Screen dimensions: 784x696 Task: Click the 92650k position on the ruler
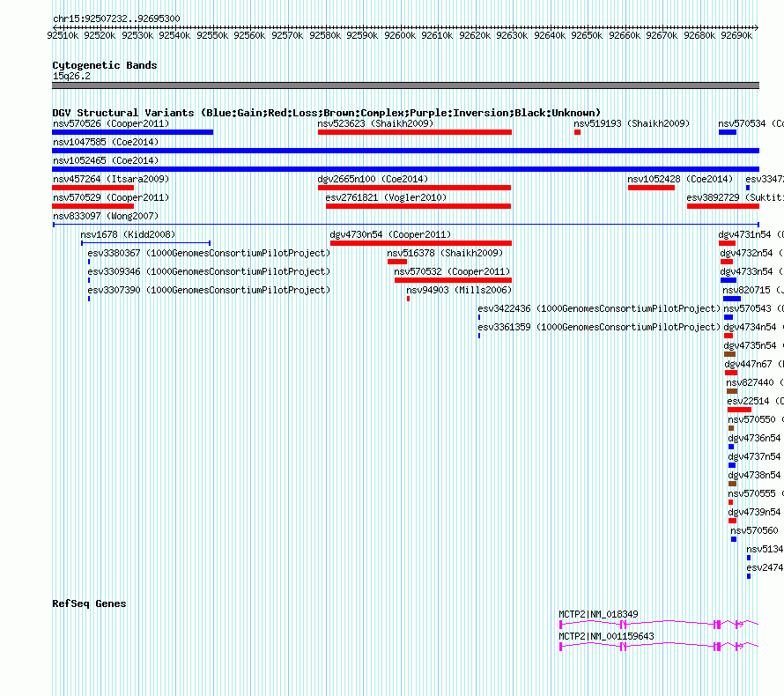point(587,35)
